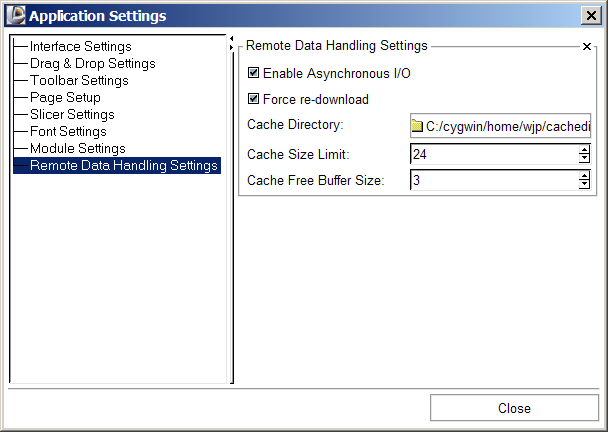Image resolution: width=608 pixels, height=432 pixels.
Task: Decrement the Cache Free Buffer Size
Action: [584, 185]
